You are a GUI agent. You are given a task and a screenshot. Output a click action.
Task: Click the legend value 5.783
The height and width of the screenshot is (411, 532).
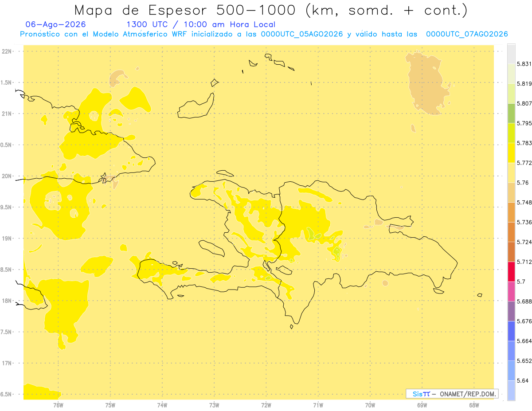[524, 143]
